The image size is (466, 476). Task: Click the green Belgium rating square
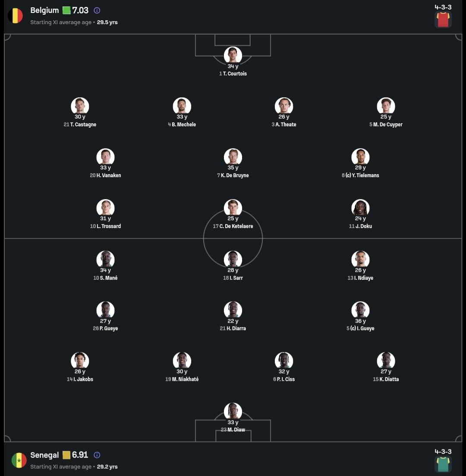pyautogui.click(x=66, y=10)
